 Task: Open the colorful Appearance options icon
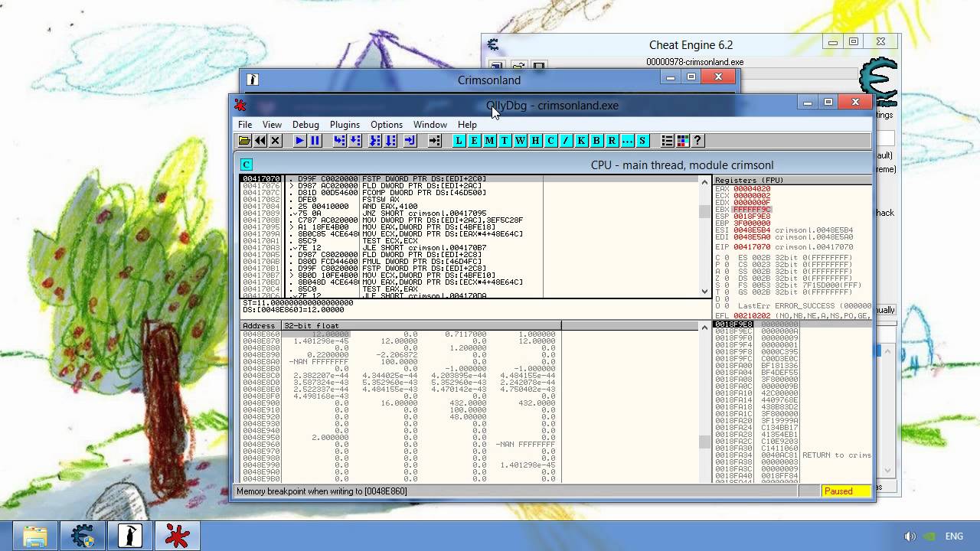682,141
